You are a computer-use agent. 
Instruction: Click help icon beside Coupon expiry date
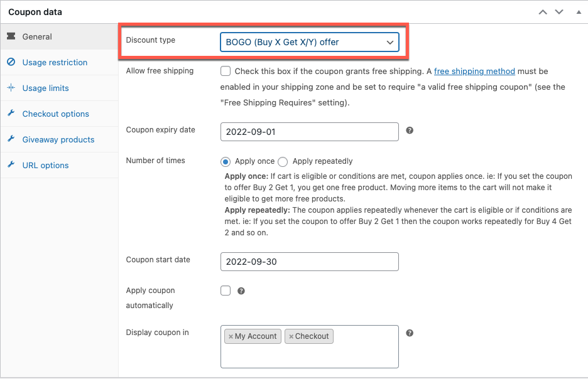coord(410,131)
